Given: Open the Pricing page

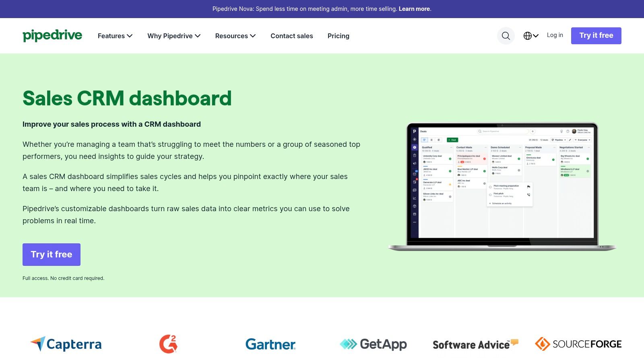Looking at the screenshot, I should click(x=339, y=36).
